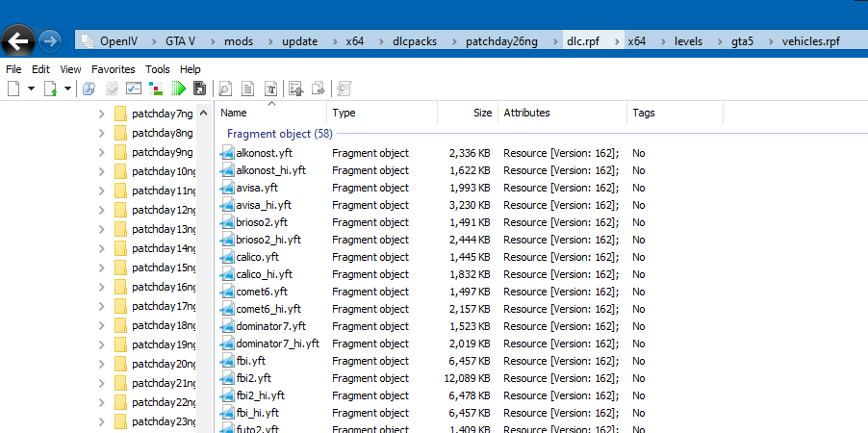Open the Edit menu
The image size is (868, 433).
pos(40,69)
